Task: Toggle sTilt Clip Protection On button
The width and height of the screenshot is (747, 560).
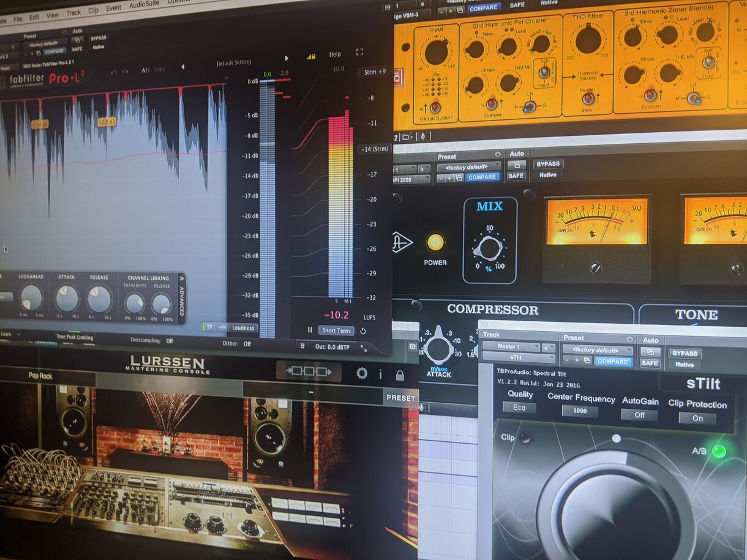Action: [697, 419]
